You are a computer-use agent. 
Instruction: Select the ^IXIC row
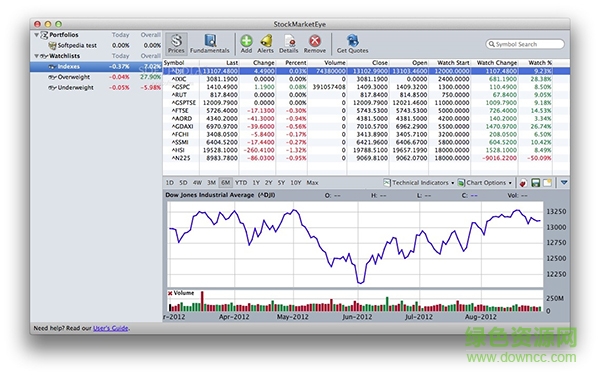point(366,79)
